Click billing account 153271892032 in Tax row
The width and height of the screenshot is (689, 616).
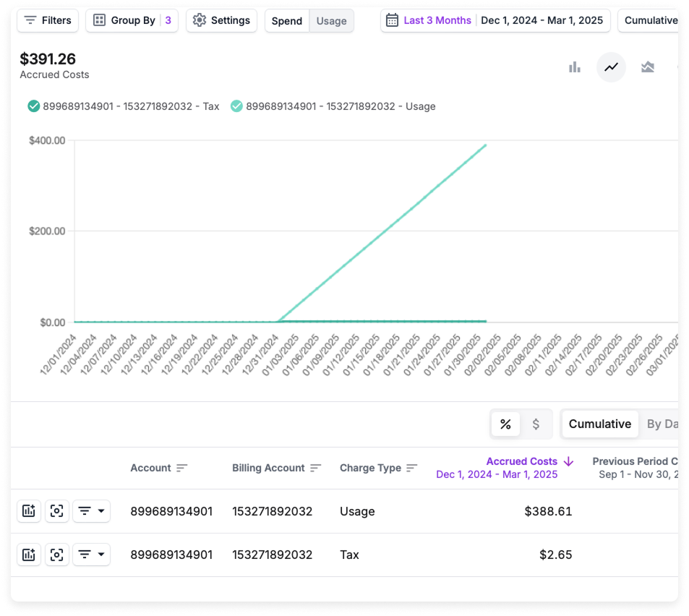(273, 555)
